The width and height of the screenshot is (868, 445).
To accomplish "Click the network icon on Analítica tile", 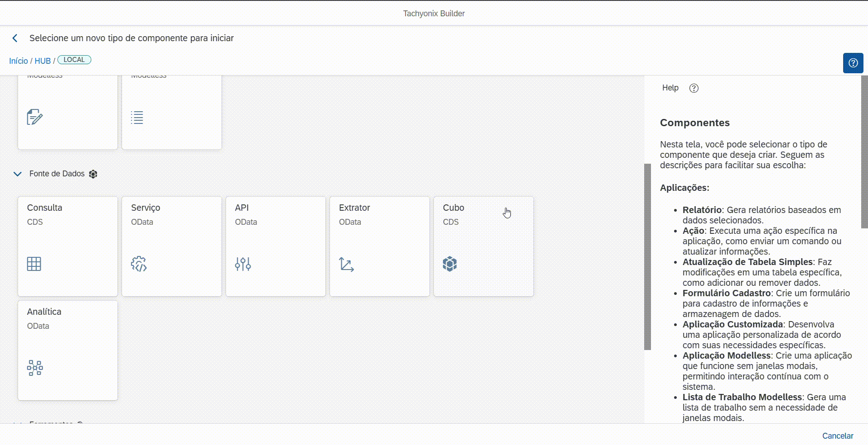I will point(35,368).
